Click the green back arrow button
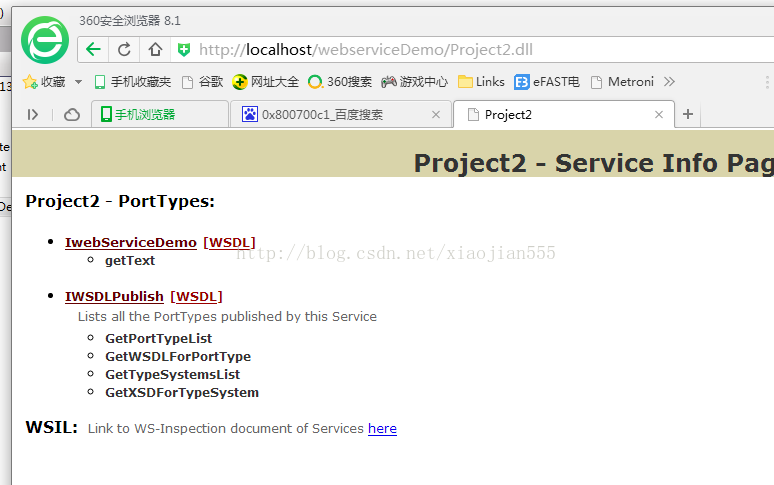The image size is (774, 485). (x=93, y=49)
